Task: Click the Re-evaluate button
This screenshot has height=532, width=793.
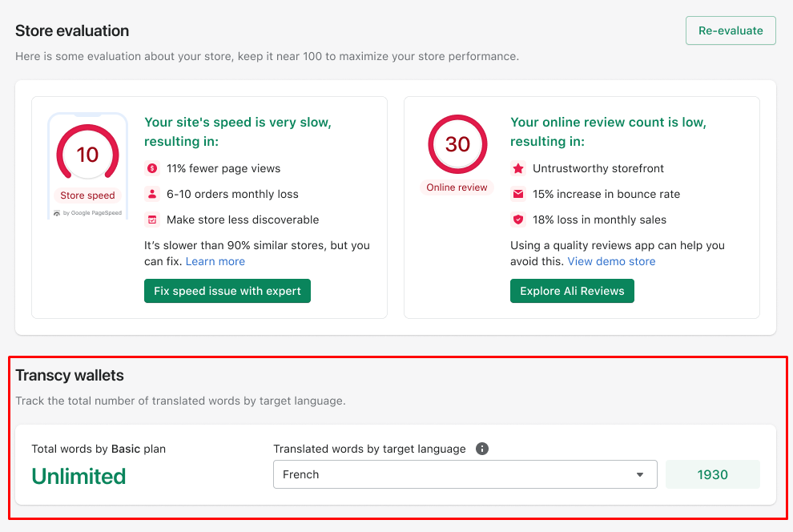Action: [x=731, y=30]
